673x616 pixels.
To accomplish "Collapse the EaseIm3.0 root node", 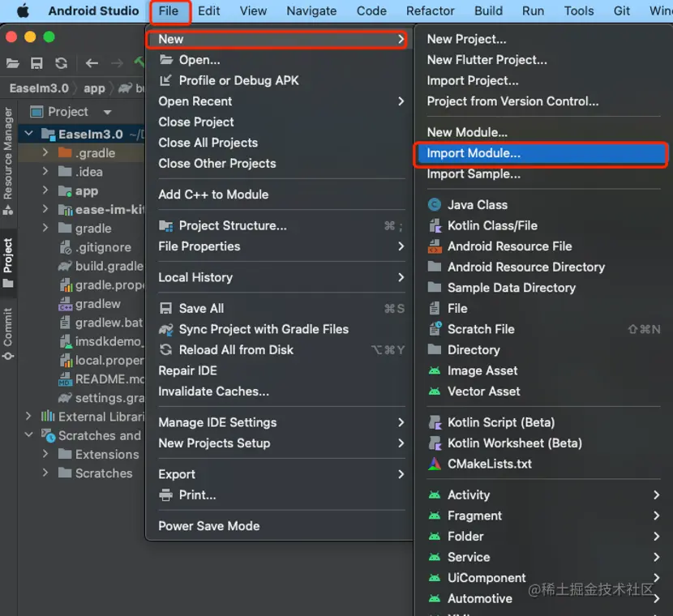I will tap(28, 134).
